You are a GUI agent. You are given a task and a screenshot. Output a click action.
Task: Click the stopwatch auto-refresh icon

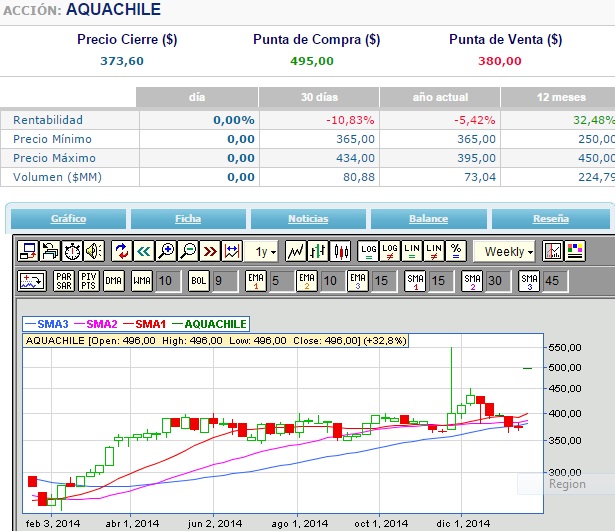tap(72, 251)
